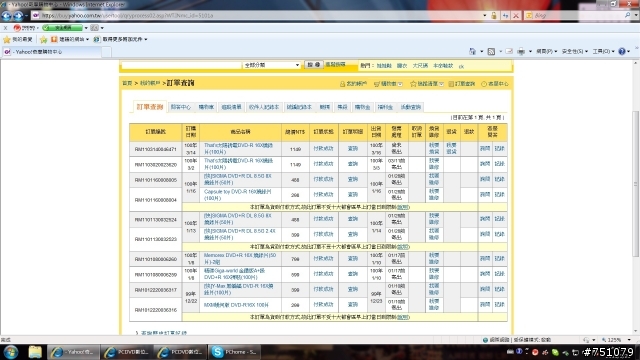The height and width of the screenshot is (360, 640).
Task: Click the Print icon in command bar
Action: pos(521,51)
